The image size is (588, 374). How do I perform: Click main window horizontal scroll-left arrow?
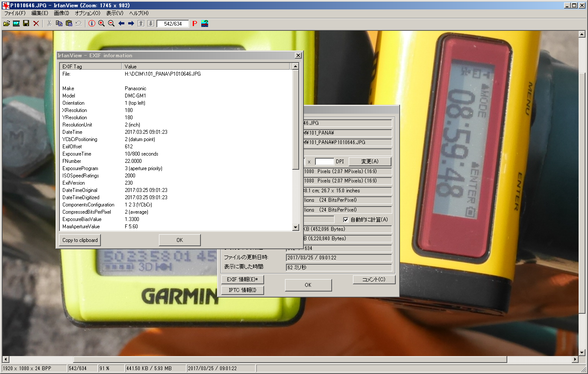click(6, 359)
